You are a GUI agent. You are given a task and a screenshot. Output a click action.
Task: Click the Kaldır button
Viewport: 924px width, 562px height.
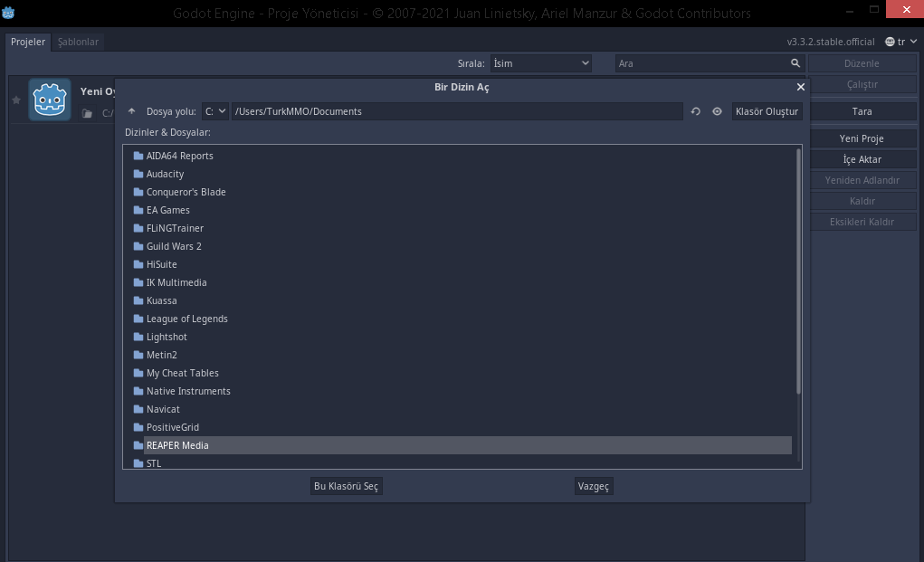click(x=862, y=201)
